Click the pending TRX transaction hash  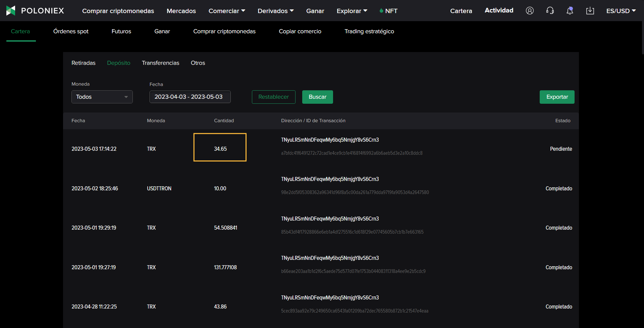coord(352,153)
